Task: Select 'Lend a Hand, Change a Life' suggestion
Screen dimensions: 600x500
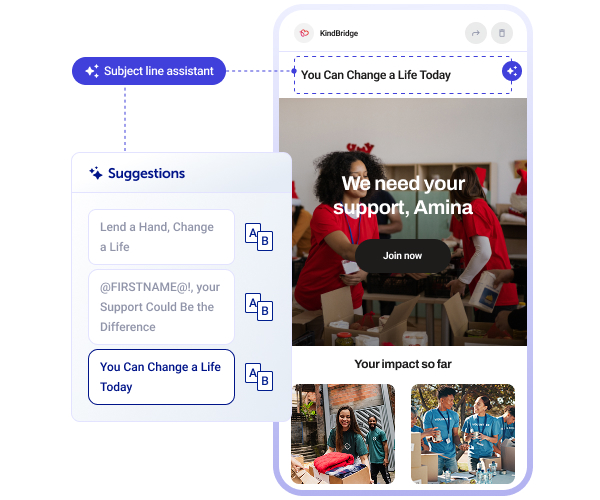Action: click(161, 237)
